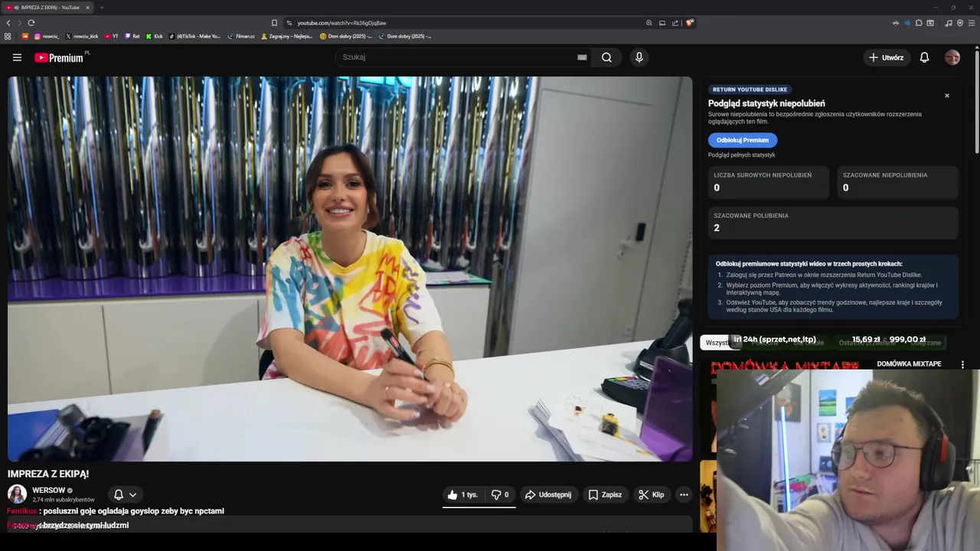980x551 pixels.
Task: Click the video title IMPREZA Z EKIPĄ!
Action: [x=48, y=474]
